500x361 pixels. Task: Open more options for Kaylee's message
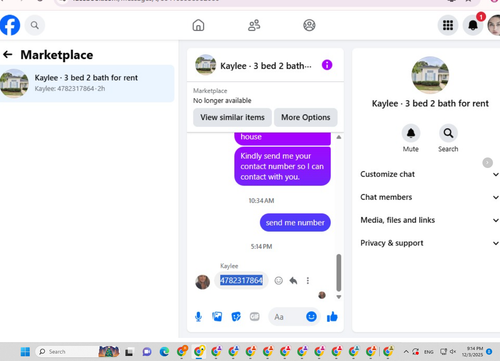308,281
